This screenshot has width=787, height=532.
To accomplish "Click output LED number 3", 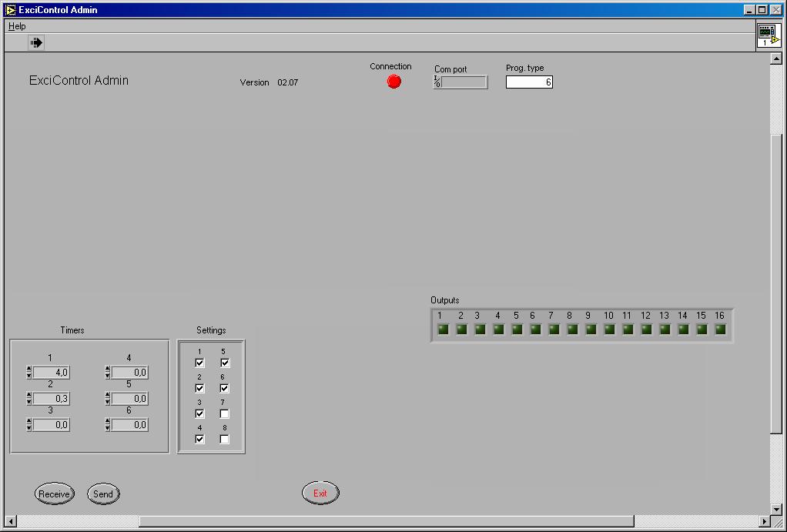I will point(481,330).
